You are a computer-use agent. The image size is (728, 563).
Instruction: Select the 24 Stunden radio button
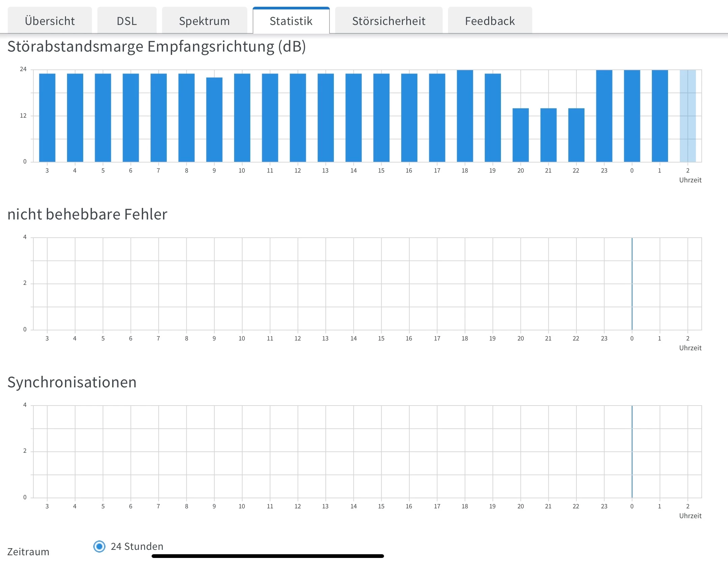click(x=99, y=546)
